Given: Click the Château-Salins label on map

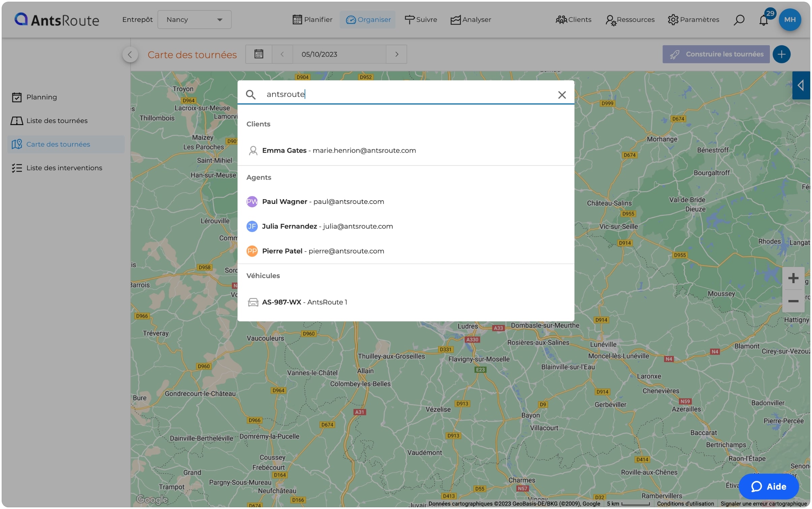Looking at the screenshot, I should click(609, 203).
